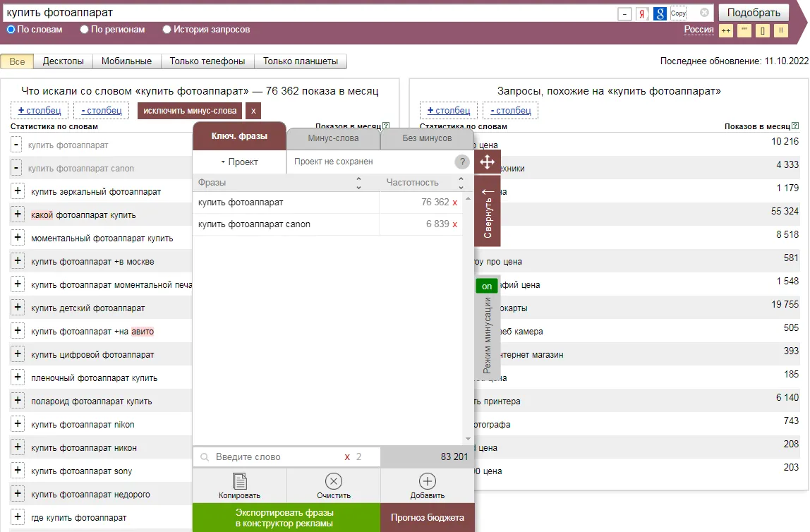Collapse the panel via the 'Свернуть' side tab
Image resolution: width=810 pixels, height=532 pixels.
(488, 212)
